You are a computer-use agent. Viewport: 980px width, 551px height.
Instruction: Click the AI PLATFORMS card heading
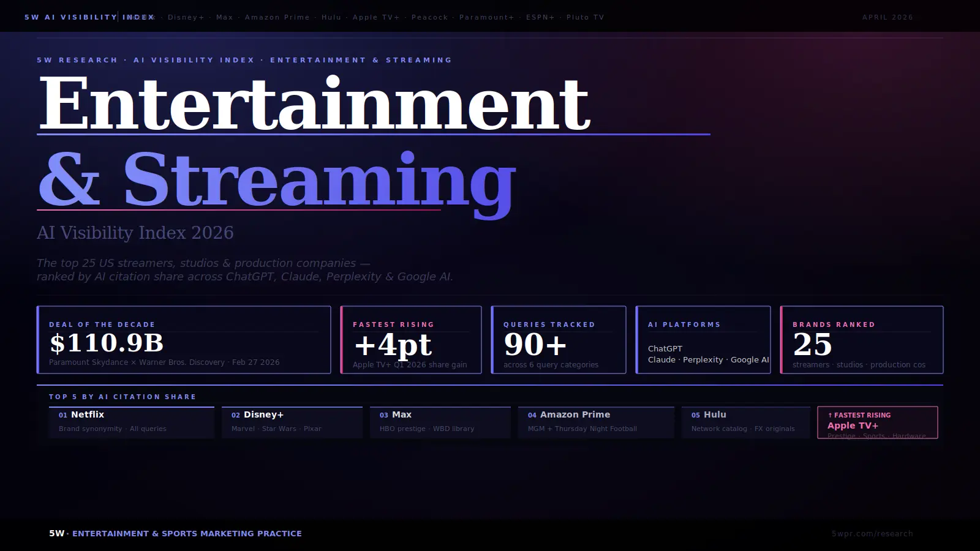[x=684, y=324]
